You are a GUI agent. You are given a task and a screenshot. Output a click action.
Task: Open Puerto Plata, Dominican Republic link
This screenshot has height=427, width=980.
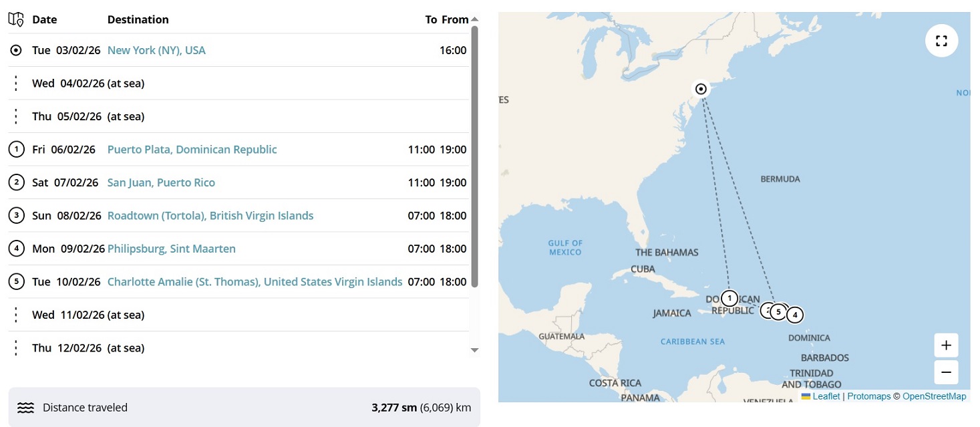[192, 150]
